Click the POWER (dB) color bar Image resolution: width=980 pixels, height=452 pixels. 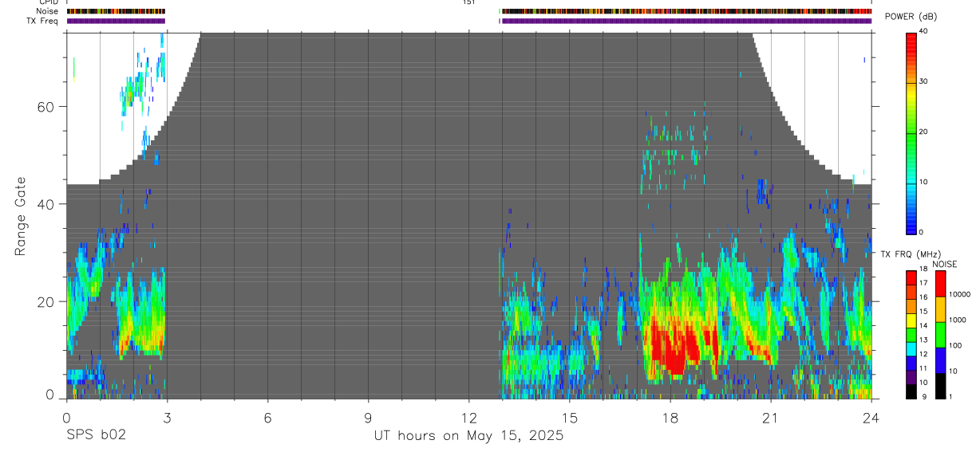coord(911,132)
